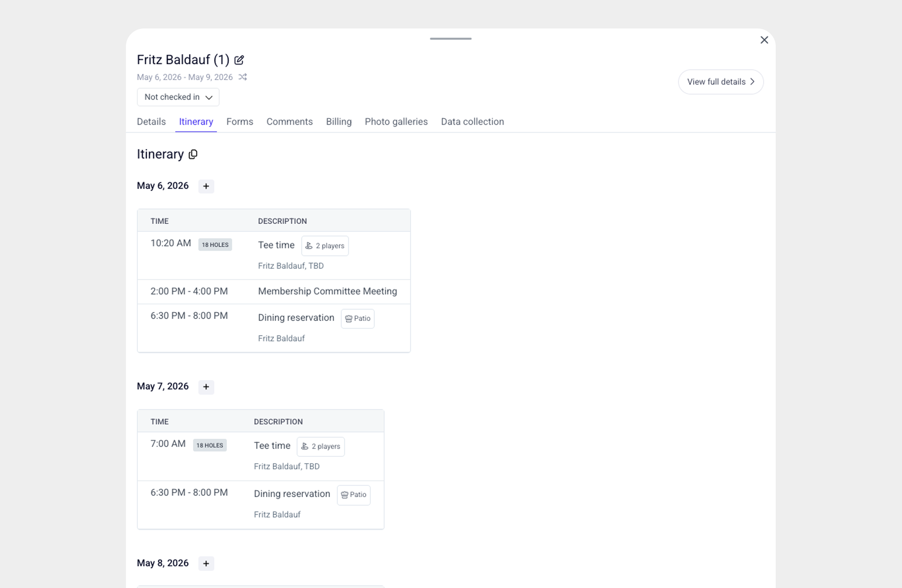Click the 2 players badge at 10:20 AM
The height and width of the screenshot is (588, 902).
(x=325, y=246)
